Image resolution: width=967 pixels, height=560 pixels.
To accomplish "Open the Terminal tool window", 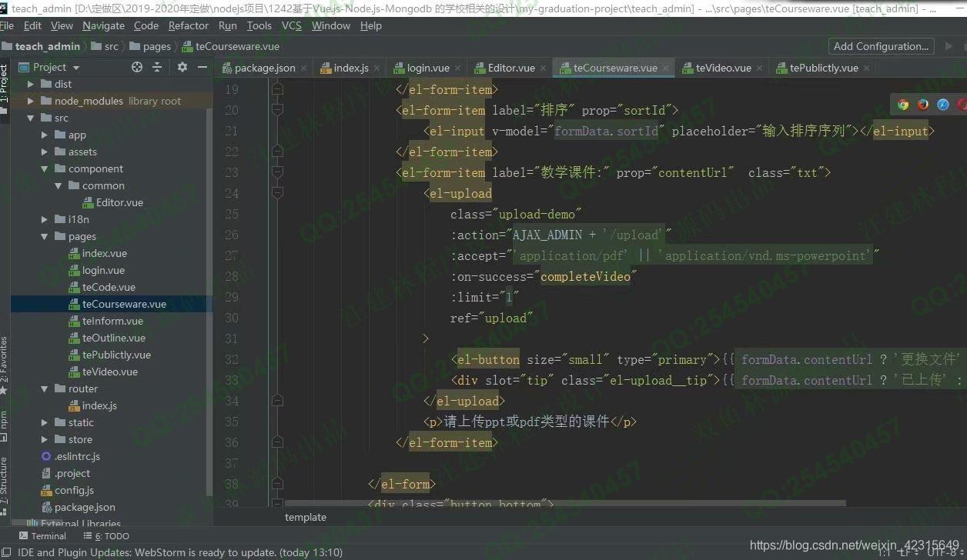I will (42, 536).
